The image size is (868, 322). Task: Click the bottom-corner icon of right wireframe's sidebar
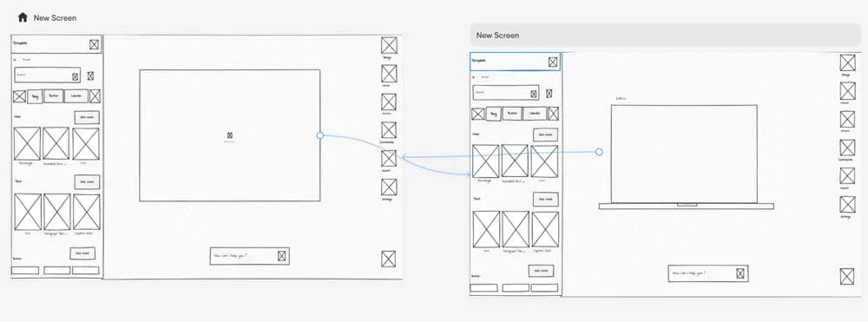(x=847, y=276)
